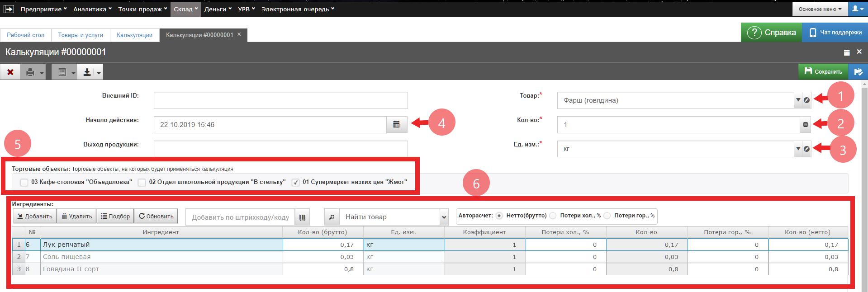Click the calculator icon beside Кол-во field
868x292 pixels.
click(x=805, y=125)
